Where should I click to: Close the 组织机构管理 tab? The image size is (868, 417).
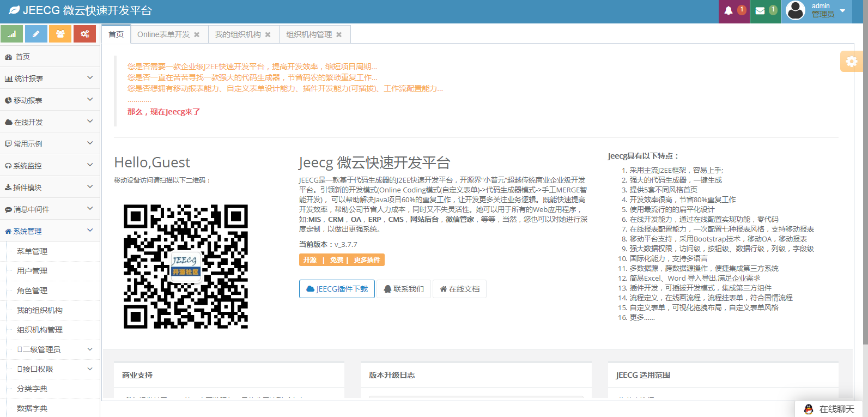point(339,35)
